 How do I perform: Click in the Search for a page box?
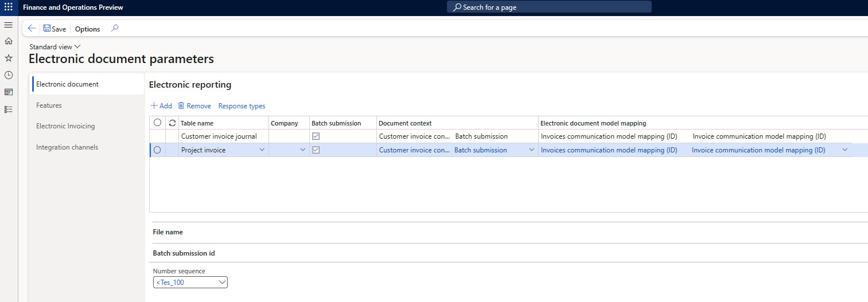tap(549, 7)
